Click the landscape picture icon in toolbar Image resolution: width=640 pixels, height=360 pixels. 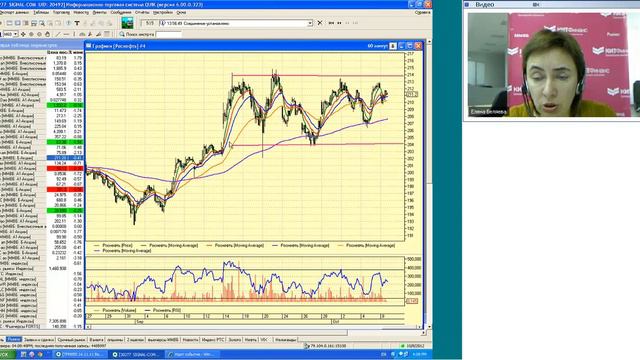click(x=127, y=23)
